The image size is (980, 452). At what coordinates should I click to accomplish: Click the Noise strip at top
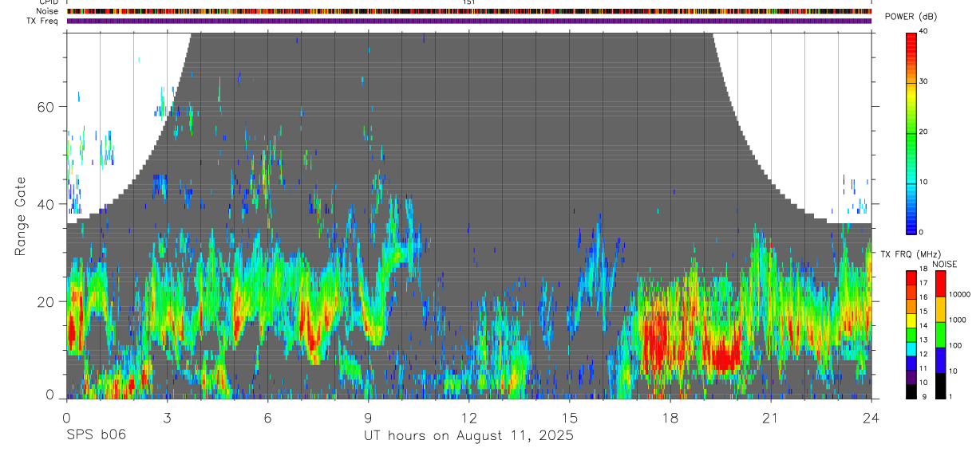pos(469,11)
